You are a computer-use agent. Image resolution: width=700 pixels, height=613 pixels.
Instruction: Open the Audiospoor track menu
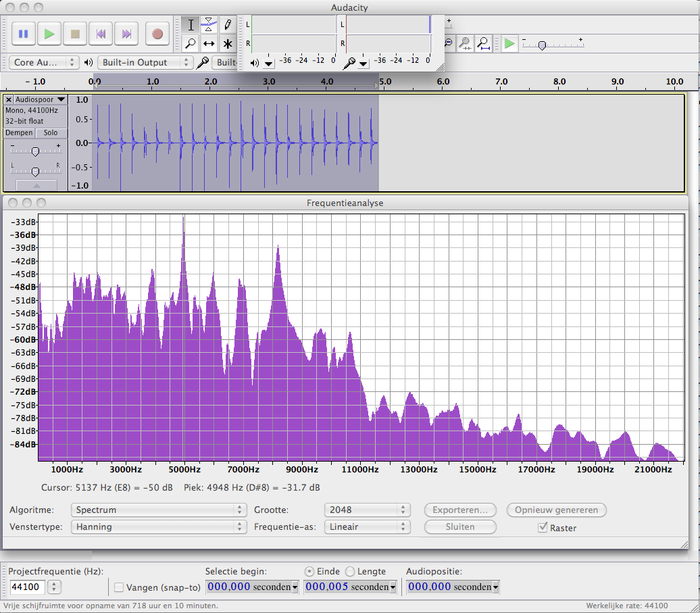pyautogui.click(x=40, y=99)
